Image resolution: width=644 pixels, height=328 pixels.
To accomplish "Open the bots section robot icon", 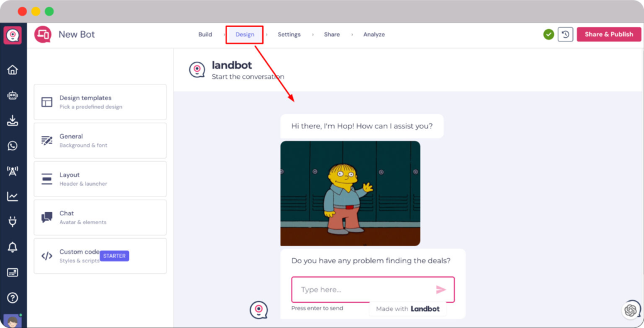I will pos(13,95).
